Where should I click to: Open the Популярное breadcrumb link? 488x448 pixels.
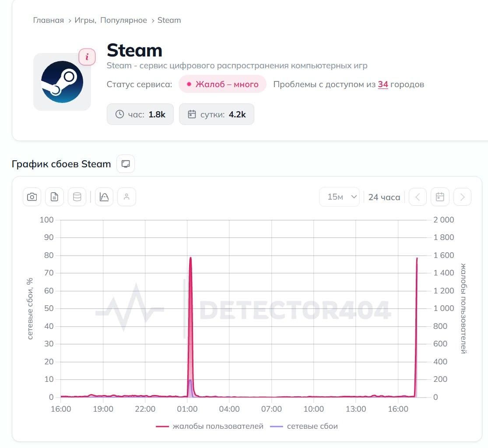(x=123, y=20)
